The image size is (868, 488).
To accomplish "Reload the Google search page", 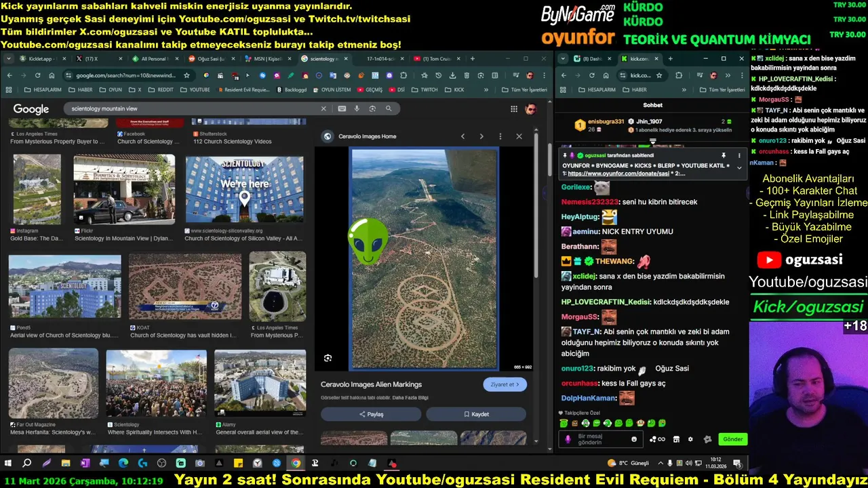I will click(38, 75).
